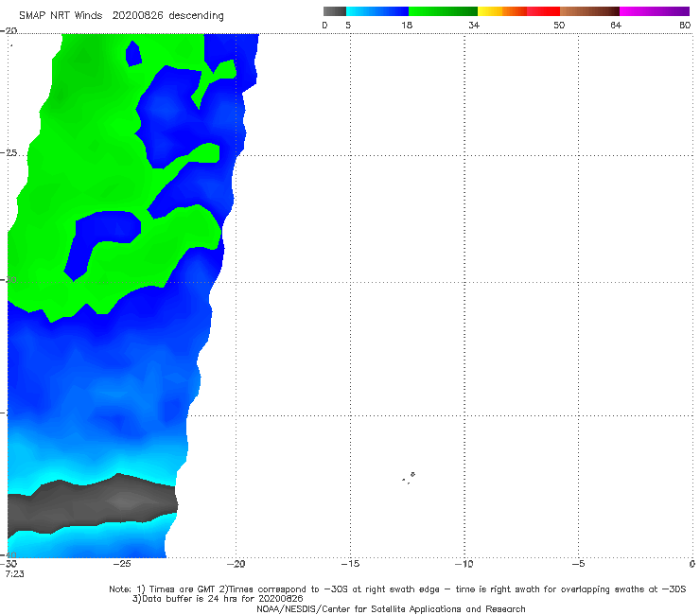700x615 pixels.
Task: Click the color bar label "34"
Action: pyautogui.click(x=474, y=26)
